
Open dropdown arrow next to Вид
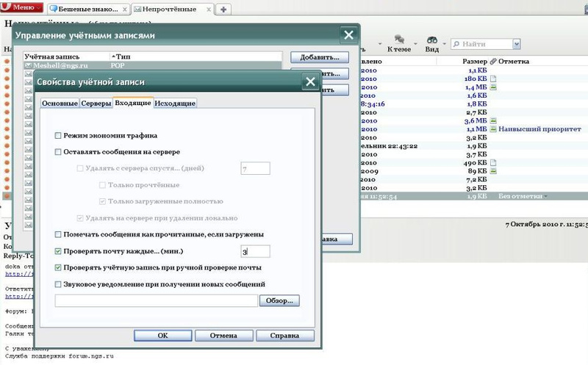445,44
